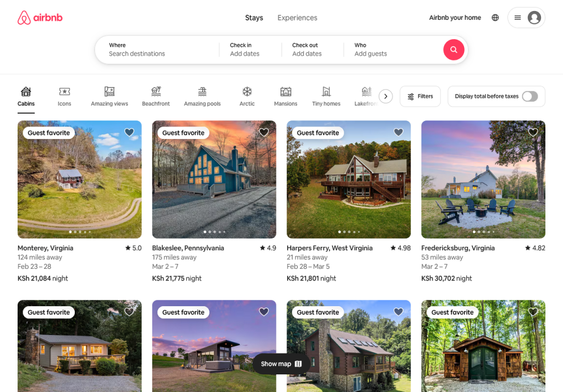Select the Amazing views category
The height and width of the screenshot is (392, 563).
(109, 96)
